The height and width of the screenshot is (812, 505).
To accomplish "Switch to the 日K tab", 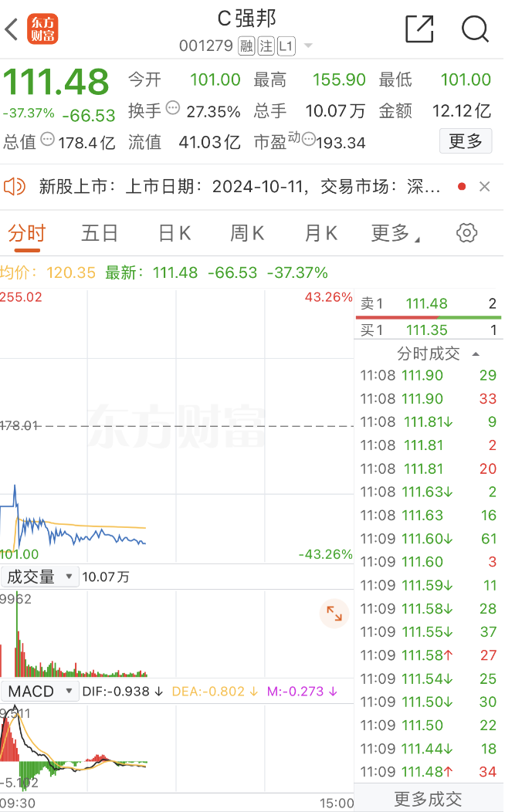I will [174, 233].
